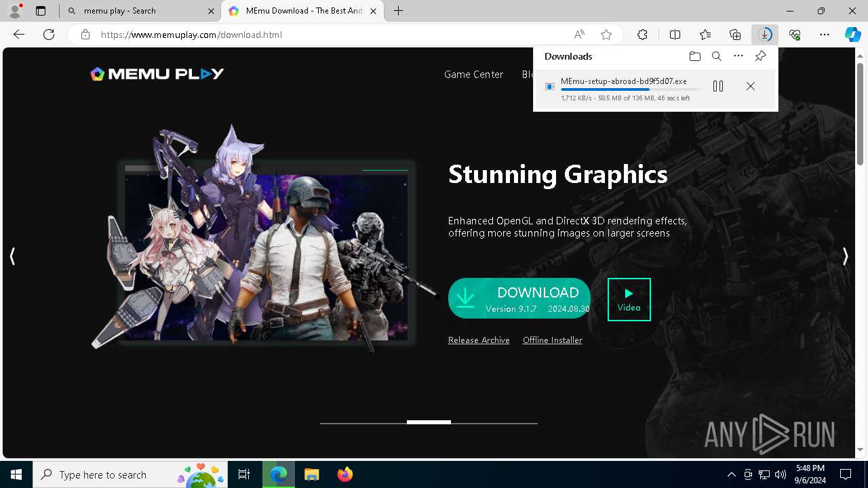Close the memu play - Search tab
The image size is (868, 488).
point(211,11)
